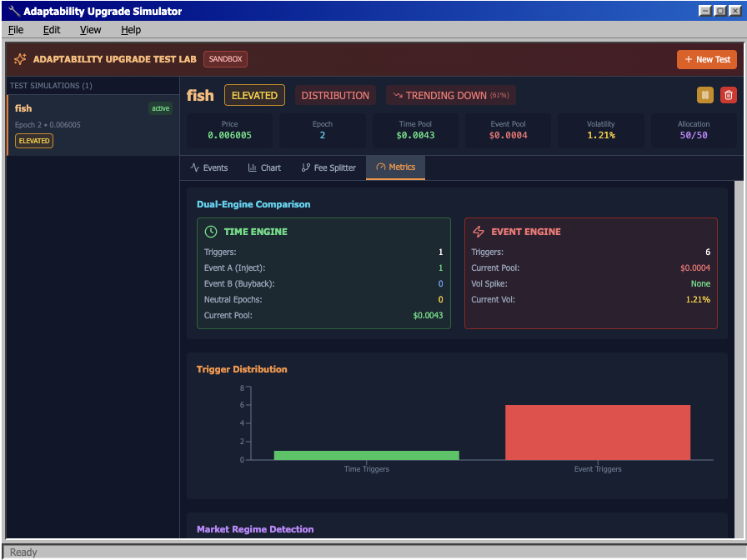This screenshot has height=560, width=747.
Task: Click the pause simulation icon button
Action: (x=705, y=95)
